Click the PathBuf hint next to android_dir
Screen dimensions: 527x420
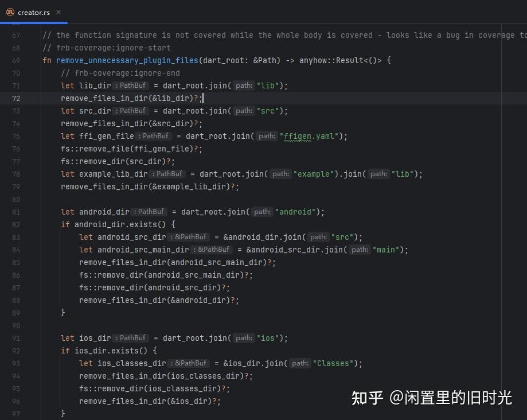[149, 212]
